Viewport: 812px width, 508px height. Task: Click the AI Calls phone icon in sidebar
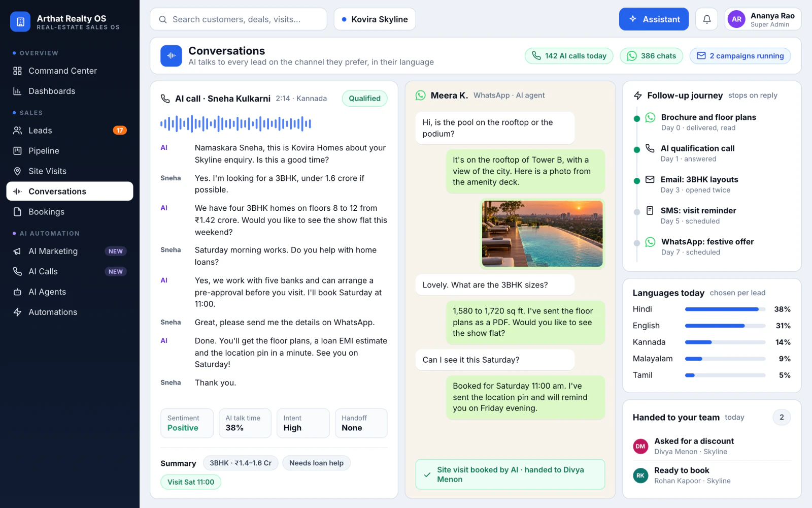point(17,272)
